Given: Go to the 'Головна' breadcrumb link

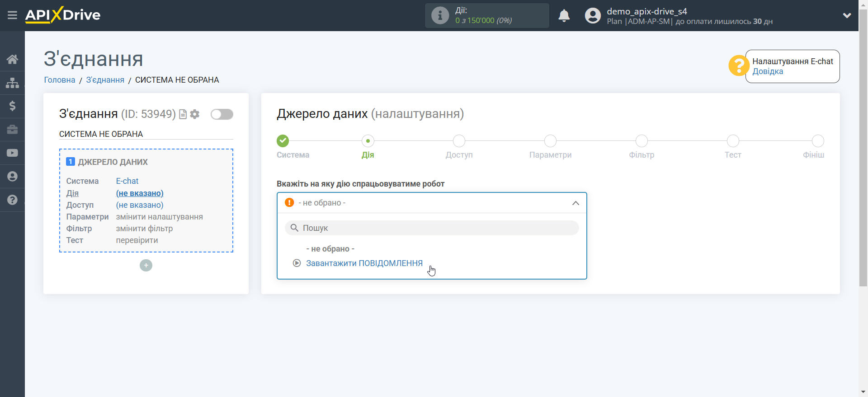Looking at the screenshot, I should (x=60, y=80).
